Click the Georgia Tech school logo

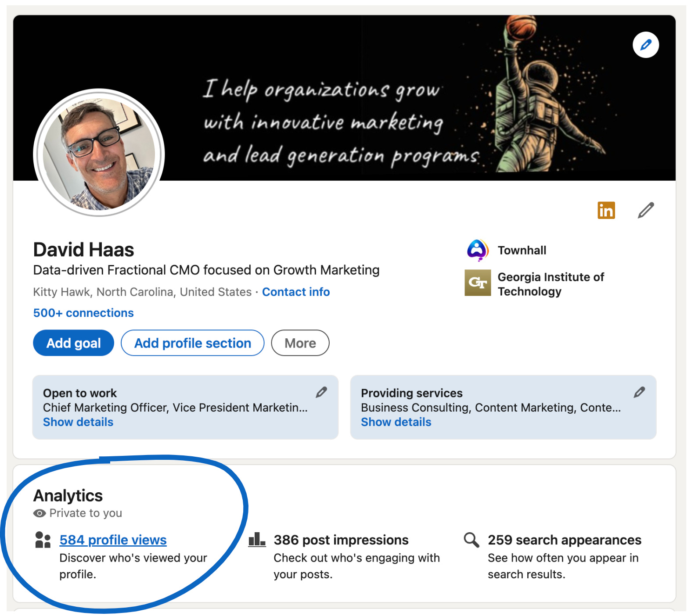click(x=478, y=283)
